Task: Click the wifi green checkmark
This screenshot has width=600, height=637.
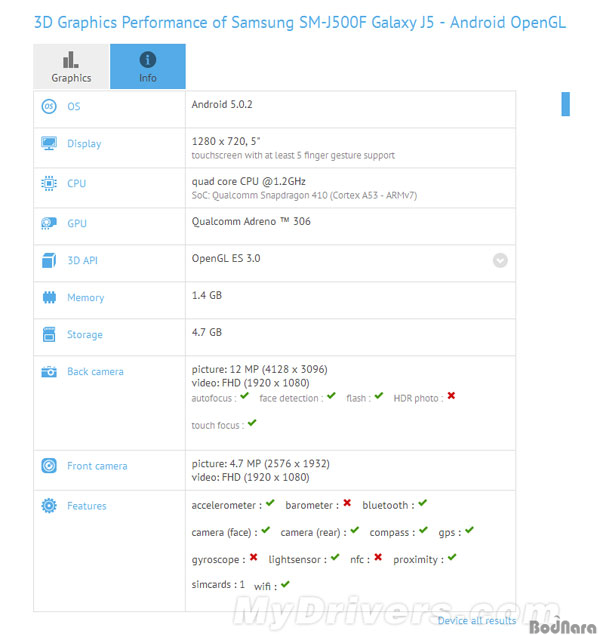Action: (x=286, y=584)
